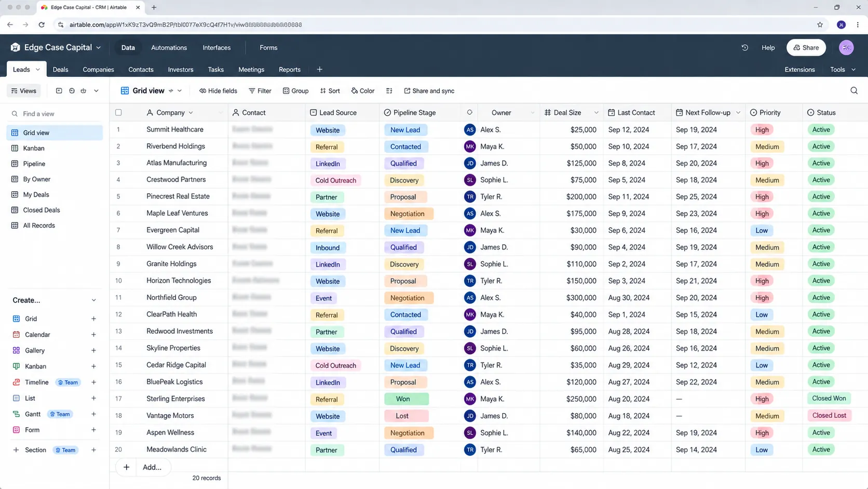
Task: Open Tools dropdown menu
Action: coord(843,69)
